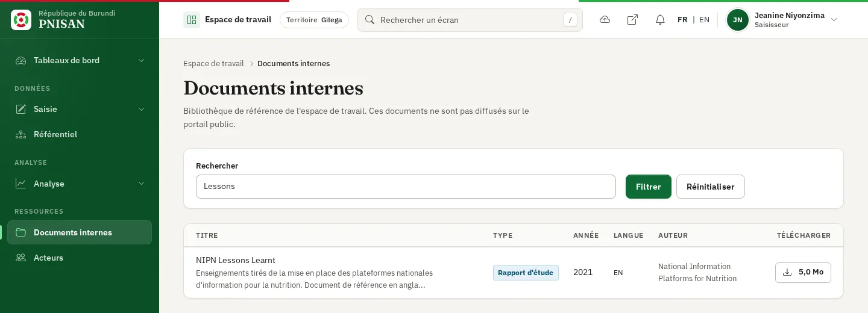The image size is (868, 313).
Task: Click the Jeanine Niyonzima user name
Action: pyautogui.click(x=790, y=16)
